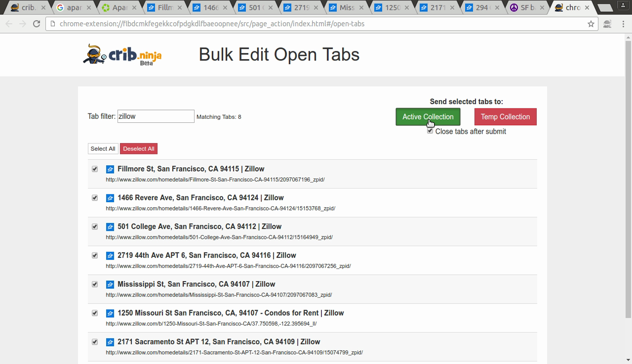Screen dimensions: 632x364
Task: Open the crib.ninja extension icon in toolbar
Action: 607,24
